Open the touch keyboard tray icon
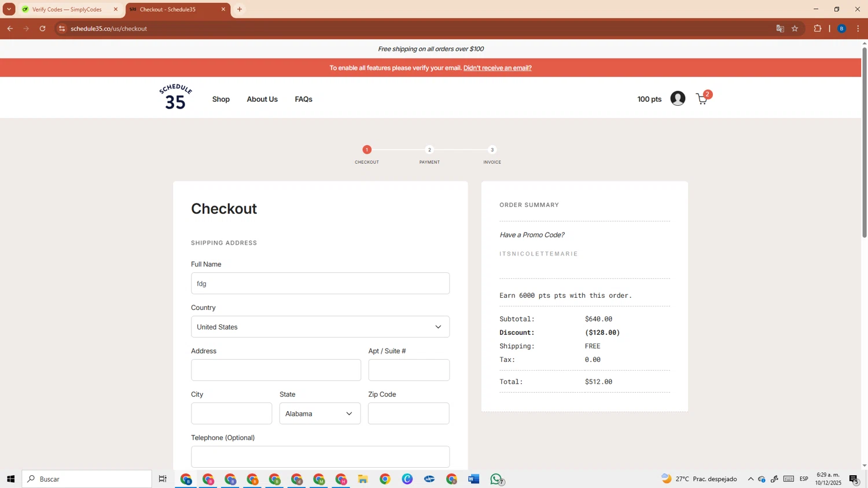 [x=789, y=479]
